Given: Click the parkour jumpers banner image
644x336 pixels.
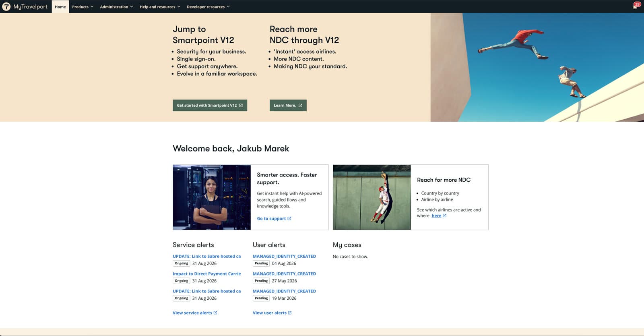Looking at the screenshot, I should (537, 67).
